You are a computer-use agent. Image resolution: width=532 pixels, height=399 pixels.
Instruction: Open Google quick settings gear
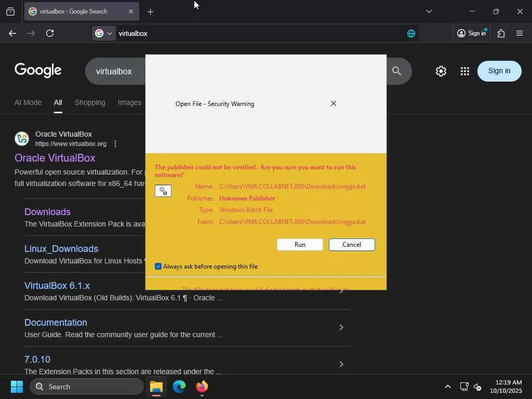(441, 71)
